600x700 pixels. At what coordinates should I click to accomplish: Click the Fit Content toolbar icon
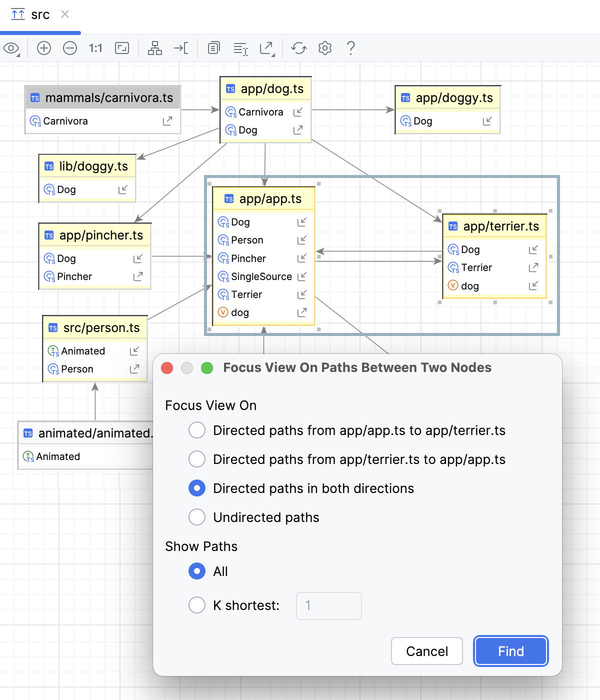click(122, 48)
